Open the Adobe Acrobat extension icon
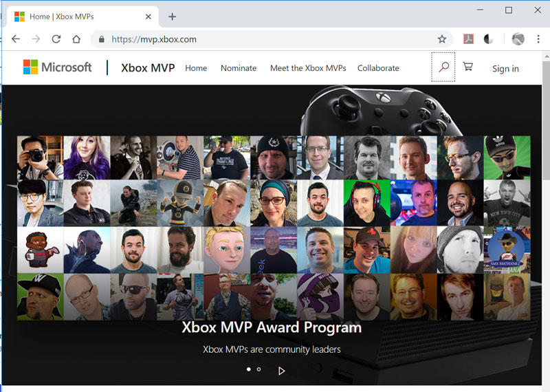 pyautogui.click(x=468, y=39)
